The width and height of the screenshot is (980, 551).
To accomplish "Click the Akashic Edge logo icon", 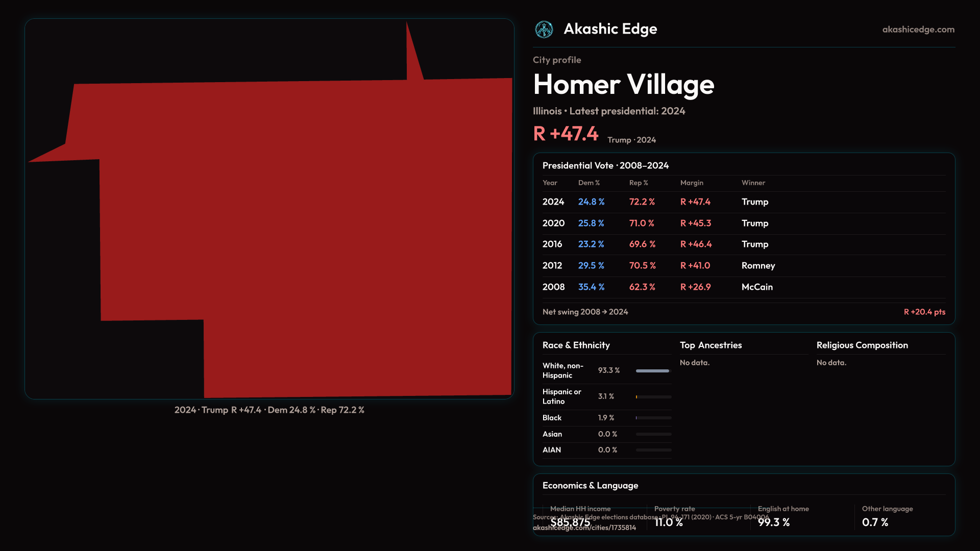I will click(544, 30).
